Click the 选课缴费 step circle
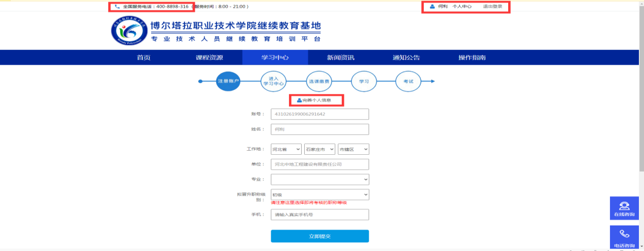This screenshot has width=644, height=251. click(319, 81)
